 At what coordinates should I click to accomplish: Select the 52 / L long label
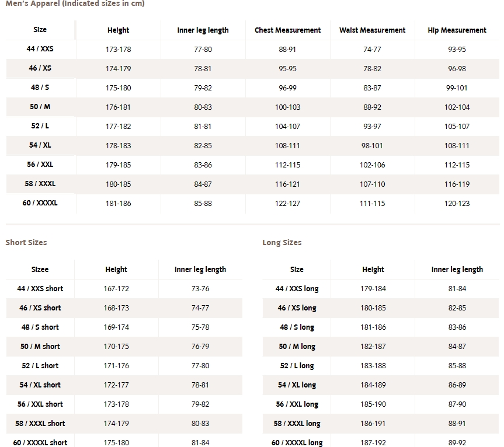point(297,366)
